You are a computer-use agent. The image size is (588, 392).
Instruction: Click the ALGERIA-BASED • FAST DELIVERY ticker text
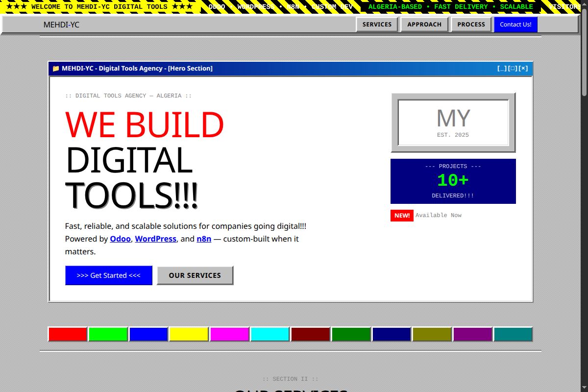pyautogui.click(x=451, y=7)
